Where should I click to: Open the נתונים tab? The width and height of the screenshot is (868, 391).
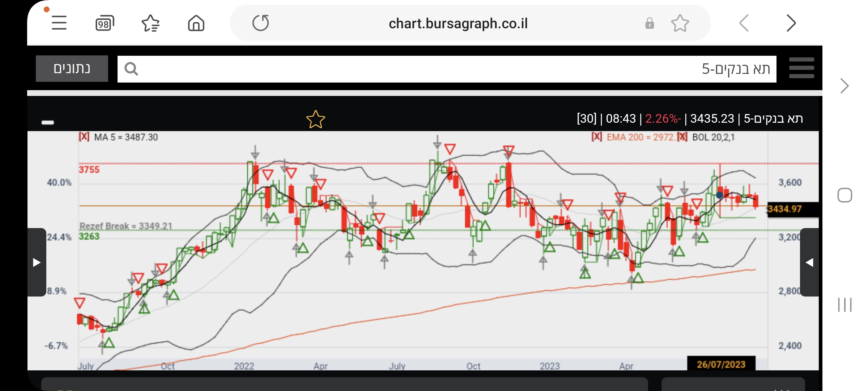point(72,68)
